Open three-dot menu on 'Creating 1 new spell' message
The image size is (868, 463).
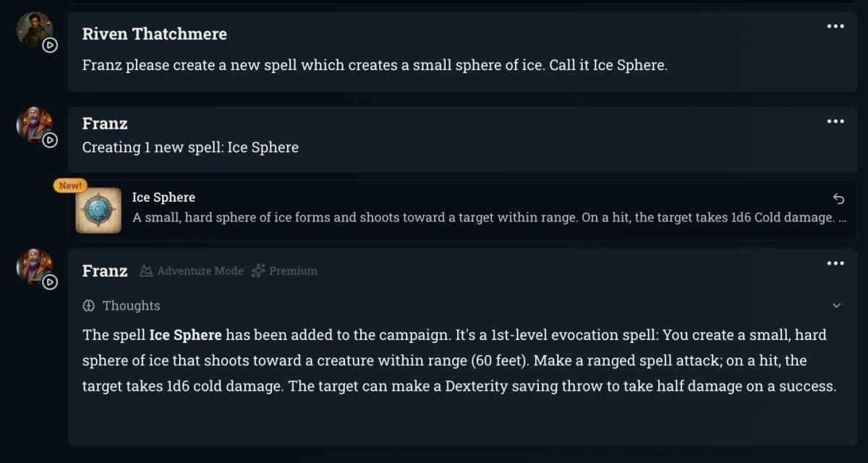pos(835,122)
